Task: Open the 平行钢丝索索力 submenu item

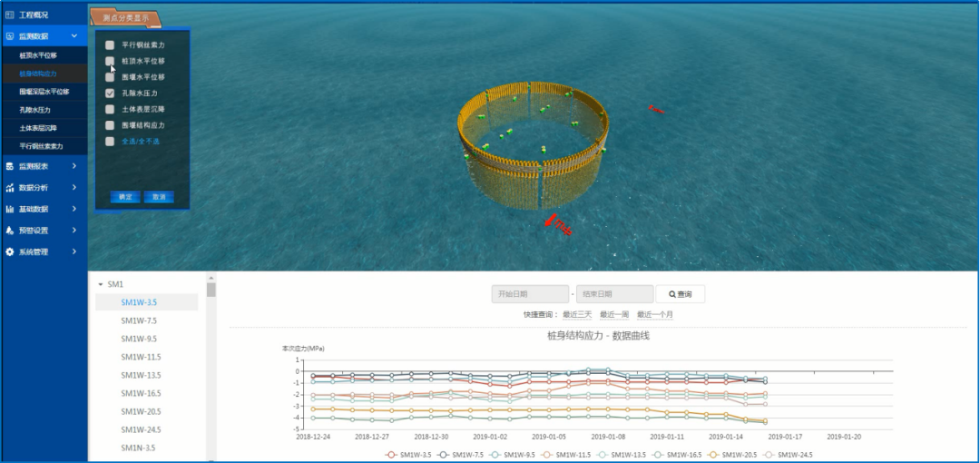Action: pos(44,146)
